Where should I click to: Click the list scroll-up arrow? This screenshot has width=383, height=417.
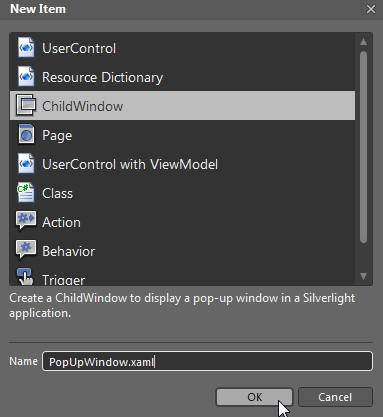click(364, 42)
